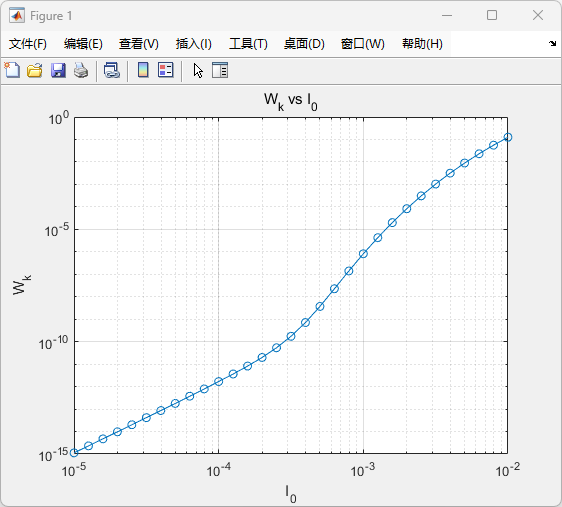The height and width of the screenshot is (507, 562).
Task: Open the 插入(I) menu
Action: [x=194, y=44]
